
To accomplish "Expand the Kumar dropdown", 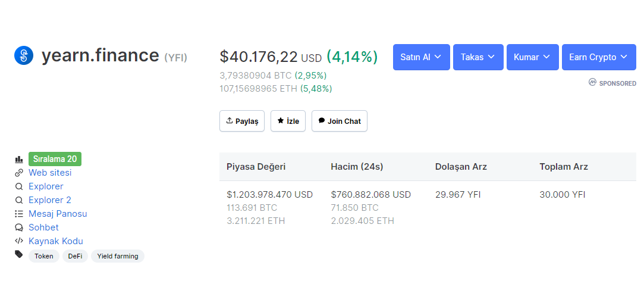I will point(532,57).
